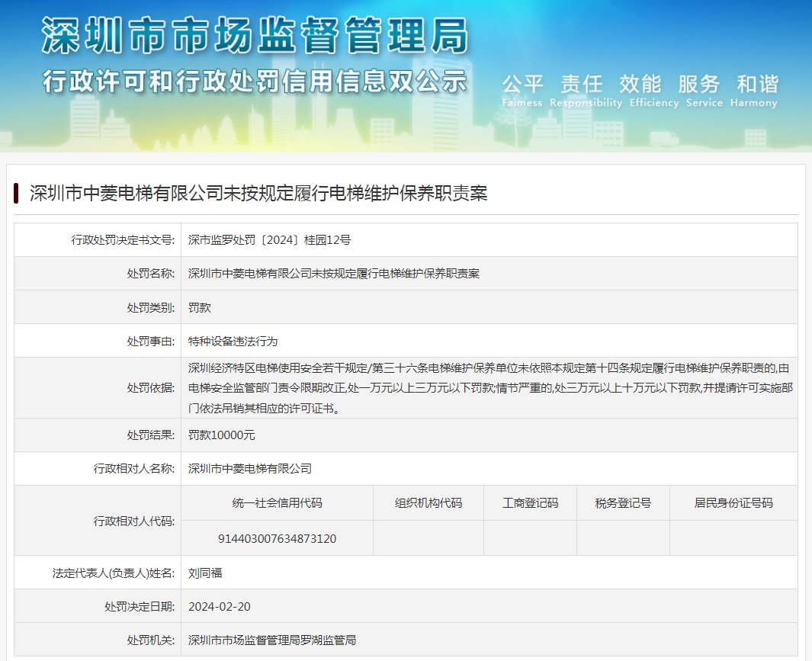The image size is (812, 661).
Task: Click the 处罚名称 value cell
Action: (x=333, y=274)
